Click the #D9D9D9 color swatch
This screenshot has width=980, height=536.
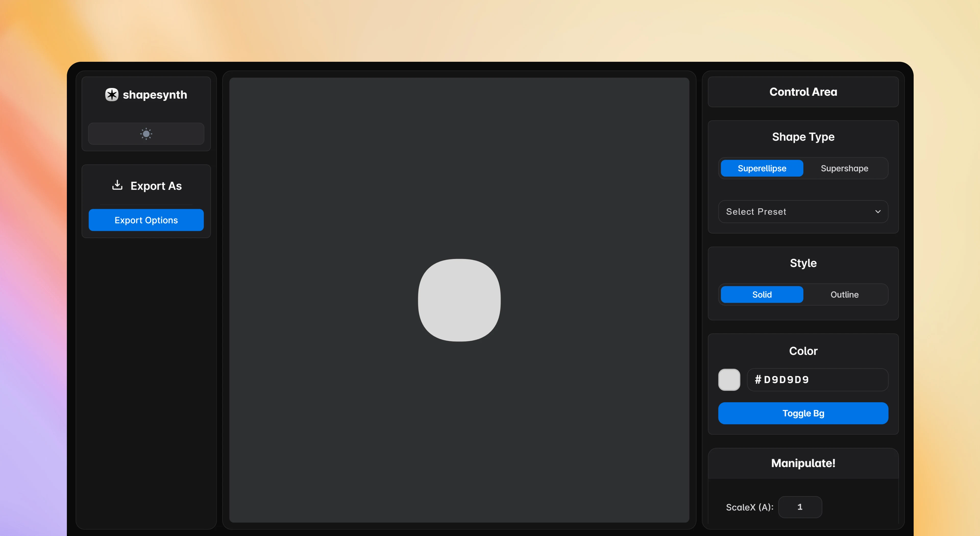729,380
